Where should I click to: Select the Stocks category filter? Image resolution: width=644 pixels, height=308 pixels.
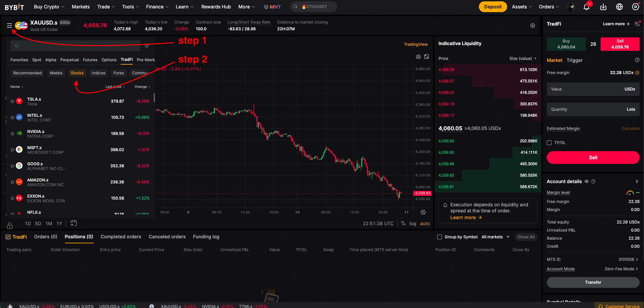[x=77, y=73]
